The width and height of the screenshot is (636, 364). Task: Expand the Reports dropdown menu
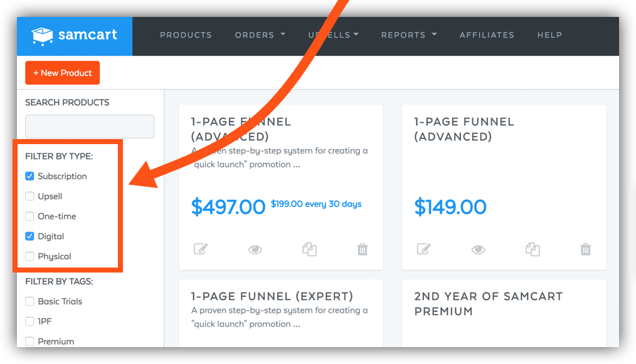tap(409, 35)
